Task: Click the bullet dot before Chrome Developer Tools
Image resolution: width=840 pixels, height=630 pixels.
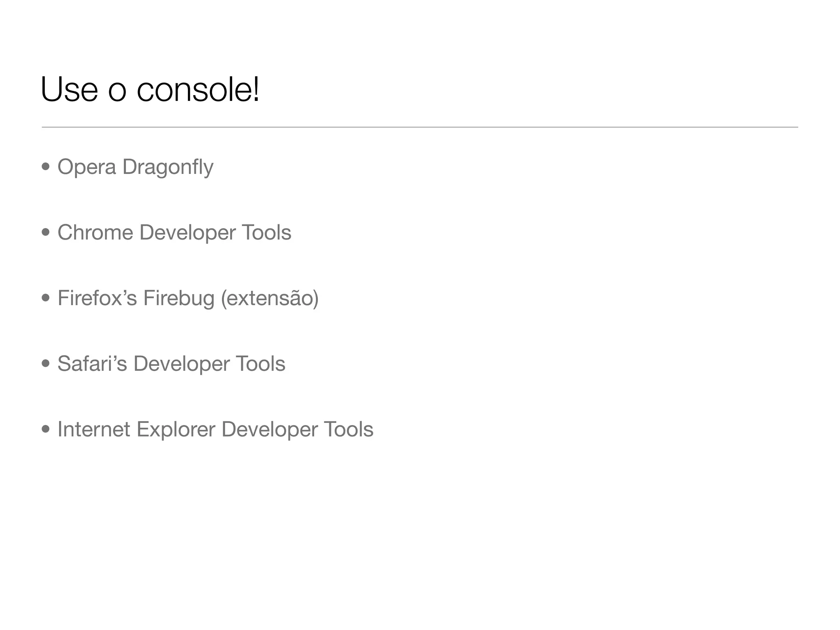Action: 46,233
